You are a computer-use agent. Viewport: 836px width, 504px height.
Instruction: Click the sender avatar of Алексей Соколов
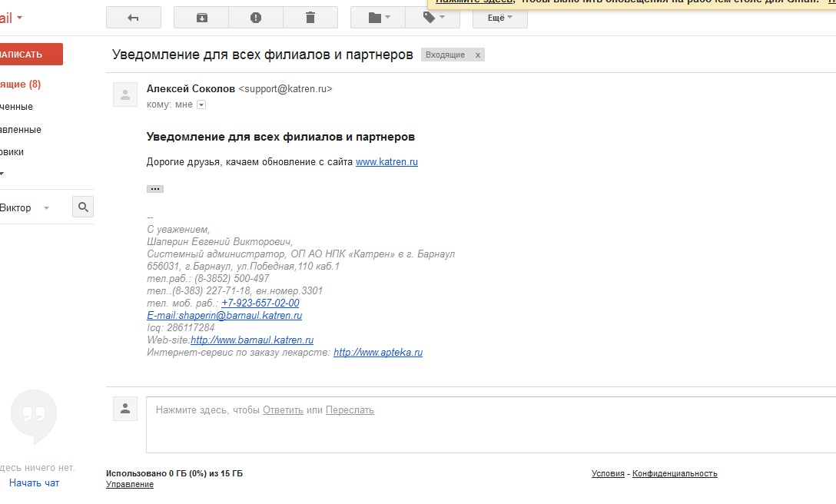(125, 95)
